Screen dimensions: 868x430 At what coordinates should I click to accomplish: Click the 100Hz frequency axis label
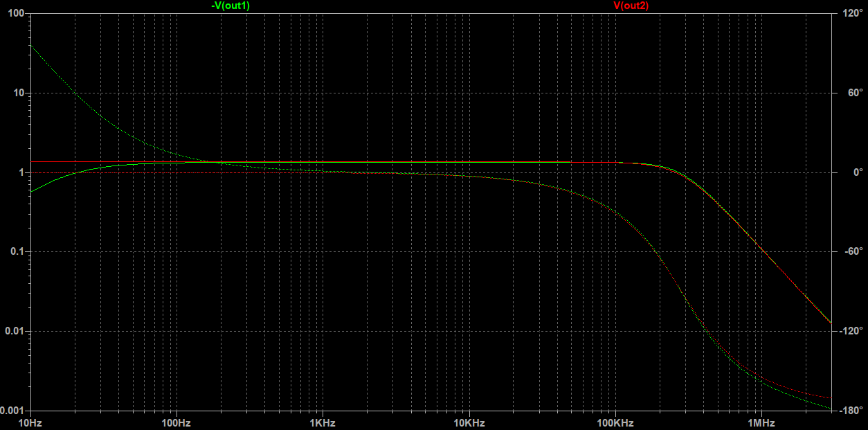[176, 422]
